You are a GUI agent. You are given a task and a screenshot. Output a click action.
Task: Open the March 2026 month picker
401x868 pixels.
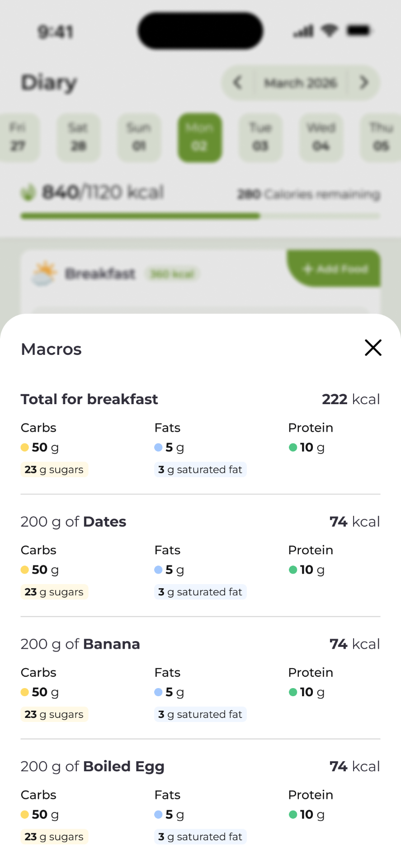(301, 83)
